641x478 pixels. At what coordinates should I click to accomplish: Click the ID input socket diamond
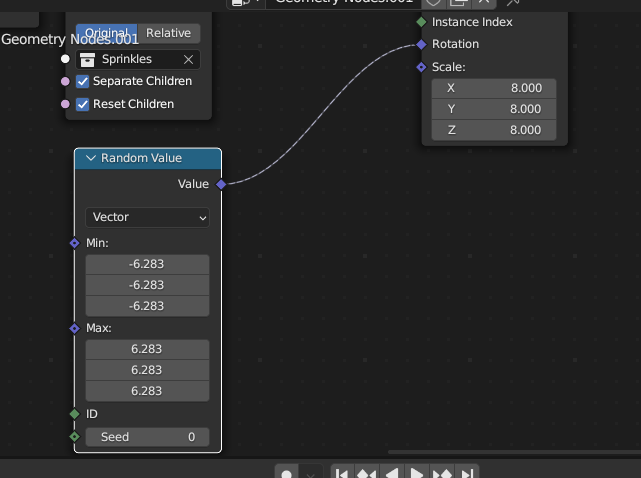(x=74, y=414)
